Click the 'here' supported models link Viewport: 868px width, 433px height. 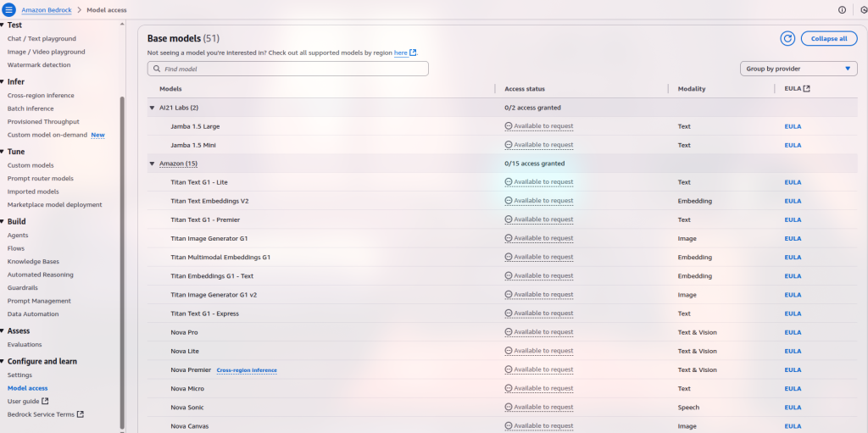401,53
